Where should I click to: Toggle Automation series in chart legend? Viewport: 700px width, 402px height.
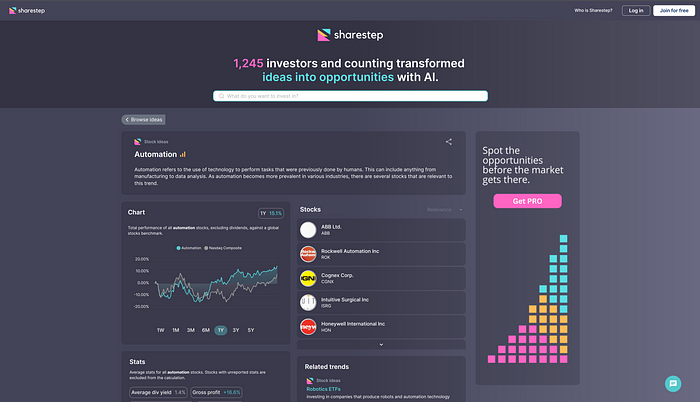189,248
